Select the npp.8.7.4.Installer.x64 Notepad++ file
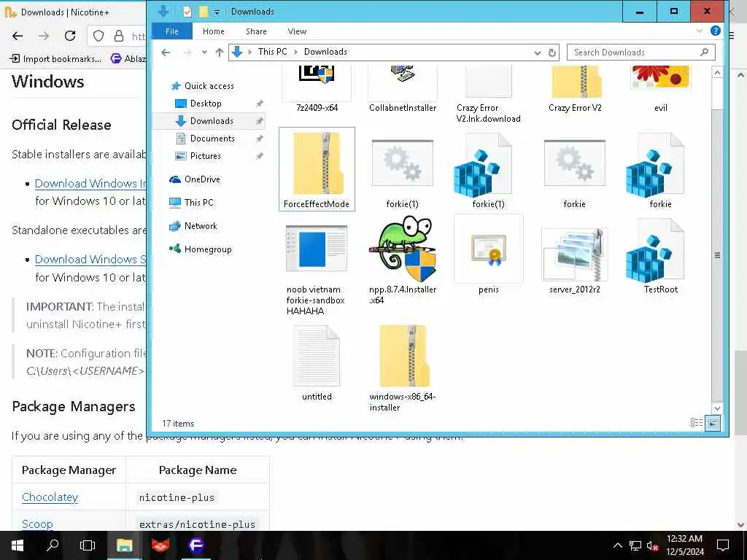The width and height of the screenshot is (747, 560). [x=403, y=260]
